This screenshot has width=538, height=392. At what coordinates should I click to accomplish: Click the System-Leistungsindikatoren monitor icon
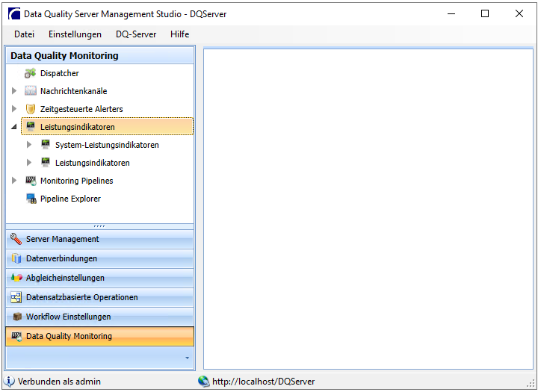click(x=46, y=144)
